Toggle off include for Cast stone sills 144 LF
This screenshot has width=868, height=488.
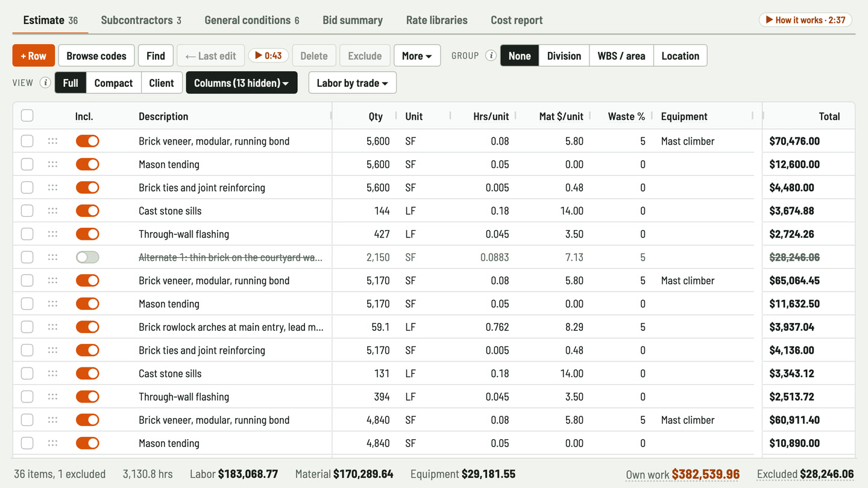point(87,211)
